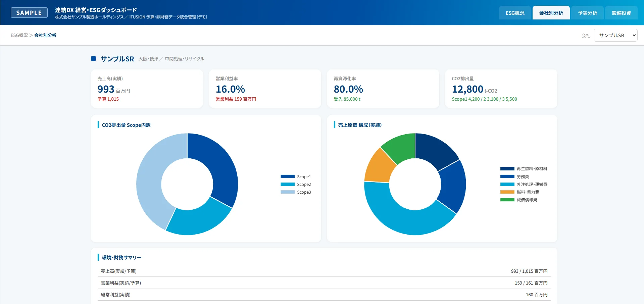Open the ESG概況 tab
The image size is (644, 304).
click(x=515, y=13)
